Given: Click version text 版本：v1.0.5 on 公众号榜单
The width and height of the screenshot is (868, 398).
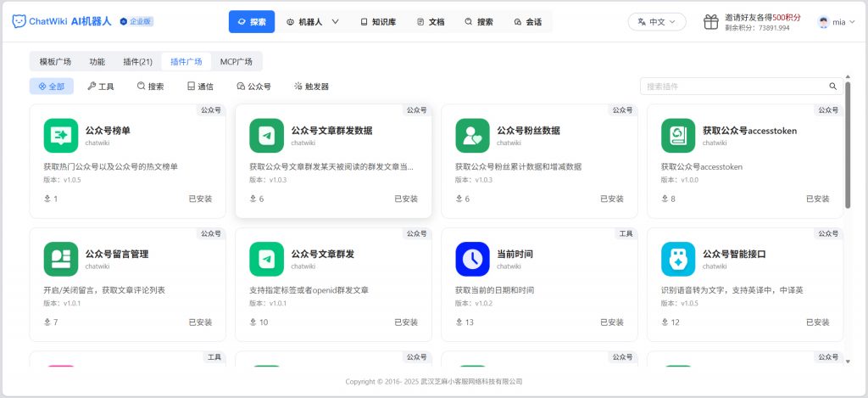Looking at the screenshot, I should 63,180.
